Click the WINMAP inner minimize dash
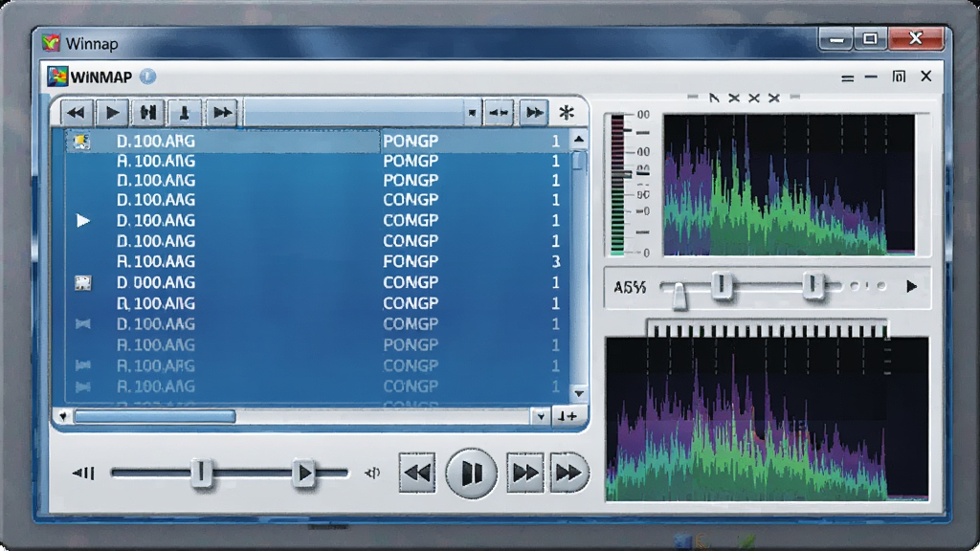This screenshot has width=980, height=551. (x=871, y=77)
